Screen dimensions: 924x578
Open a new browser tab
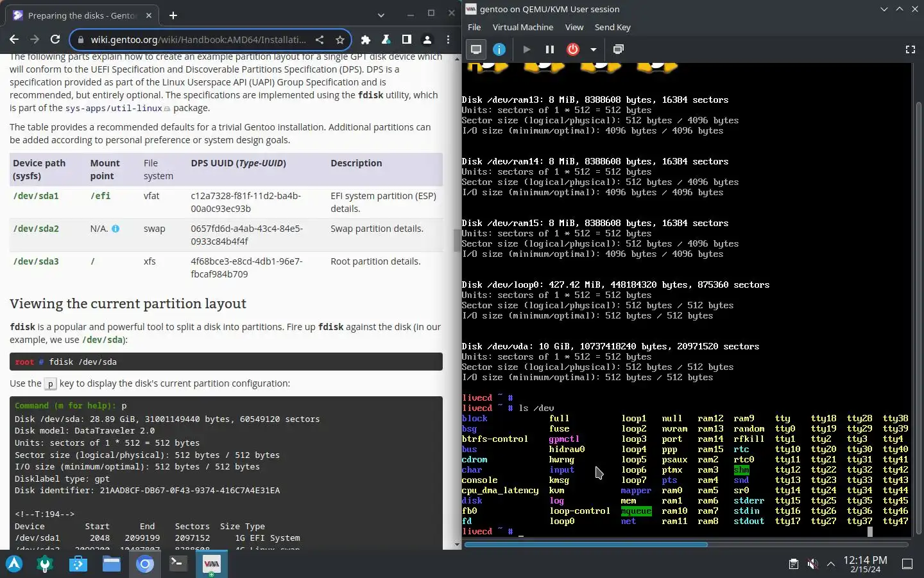click(x=173, y=15)
